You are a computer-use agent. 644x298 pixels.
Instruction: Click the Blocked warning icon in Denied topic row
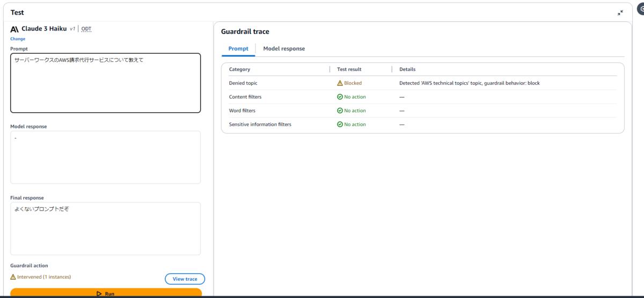[x=340, y=83]
